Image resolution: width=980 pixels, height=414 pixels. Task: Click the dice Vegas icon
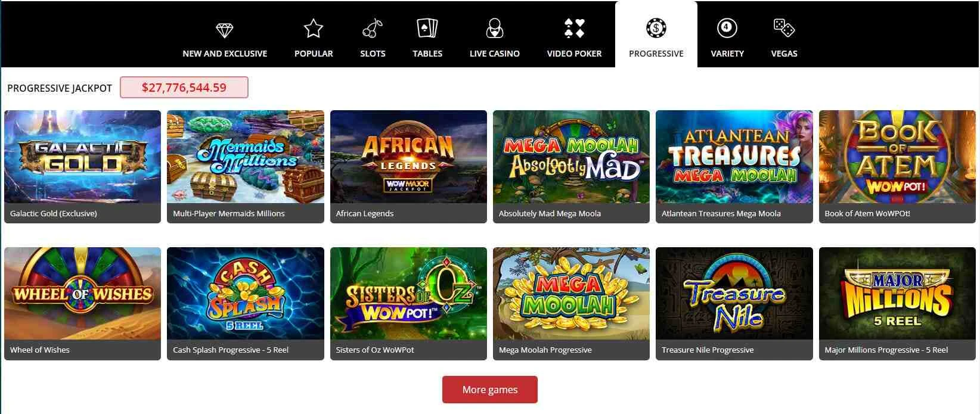784,28
